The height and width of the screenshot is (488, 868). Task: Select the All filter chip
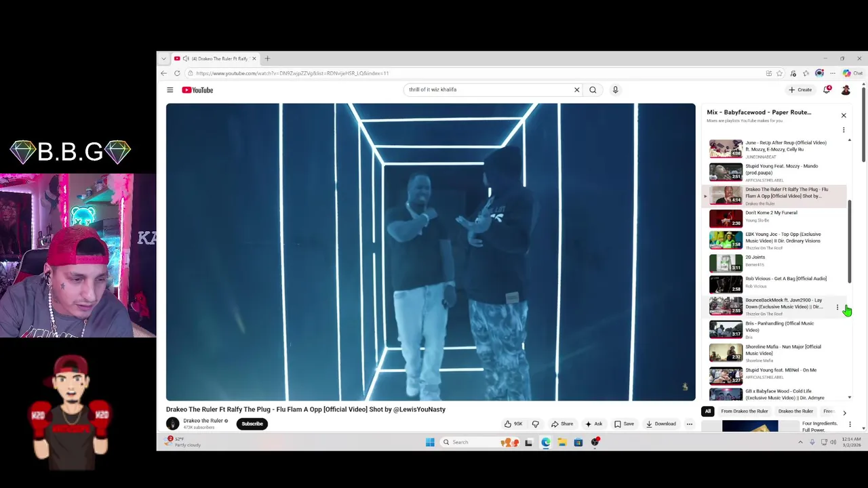pyautogui.click(x=708, y=411)
